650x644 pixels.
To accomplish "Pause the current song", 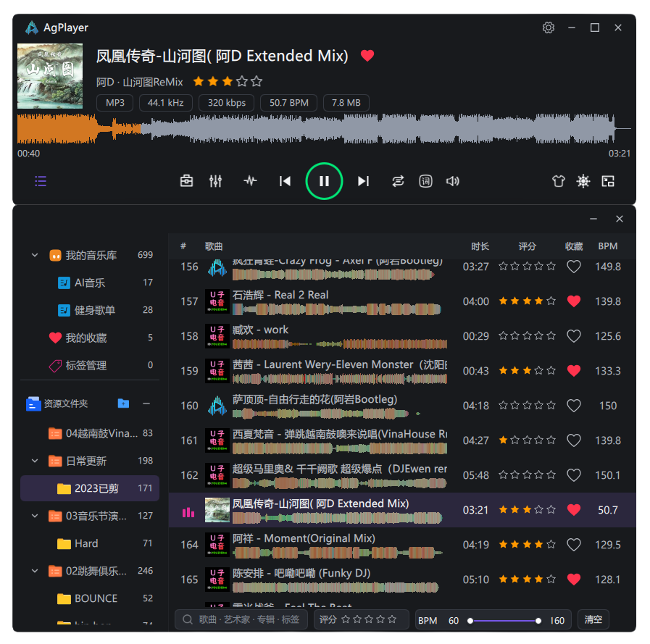I will pos(324,181).
